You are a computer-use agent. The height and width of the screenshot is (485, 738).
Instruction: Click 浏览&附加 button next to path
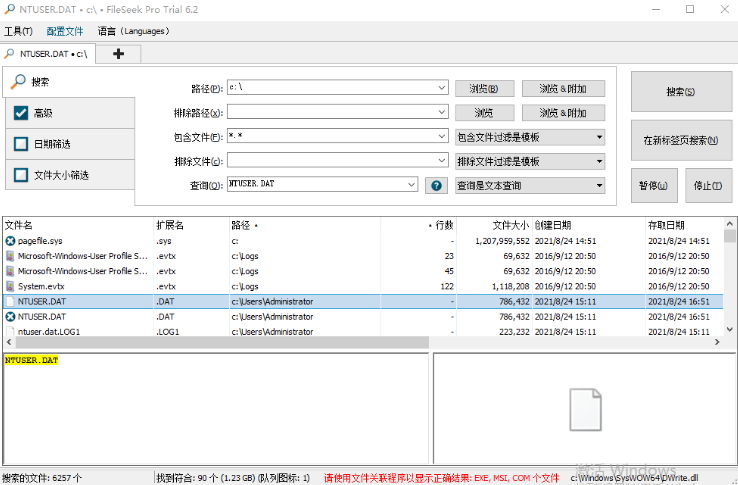click(563, 89)
